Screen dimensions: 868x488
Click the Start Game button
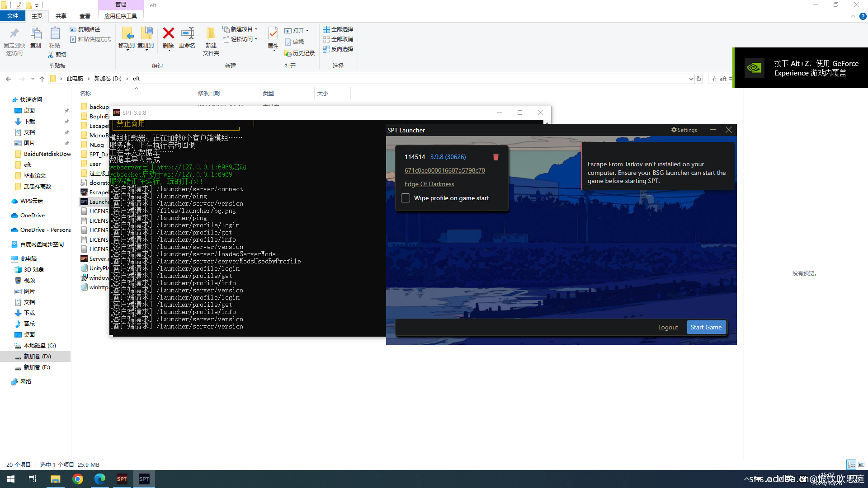pyautogui.click(x=706, y=327)
